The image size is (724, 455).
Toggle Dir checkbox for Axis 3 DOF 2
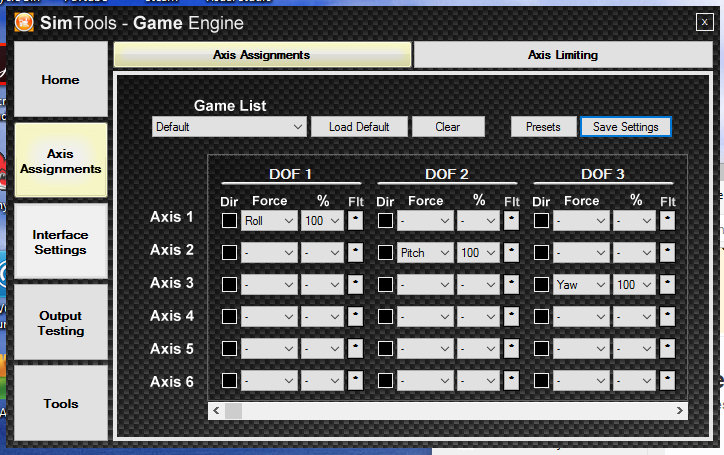click(x=386, y=285)
